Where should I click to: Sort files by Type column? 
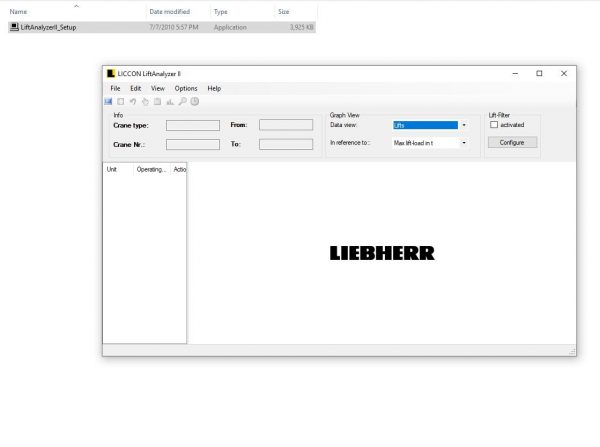pyautogui.click(x=220, y=12)
